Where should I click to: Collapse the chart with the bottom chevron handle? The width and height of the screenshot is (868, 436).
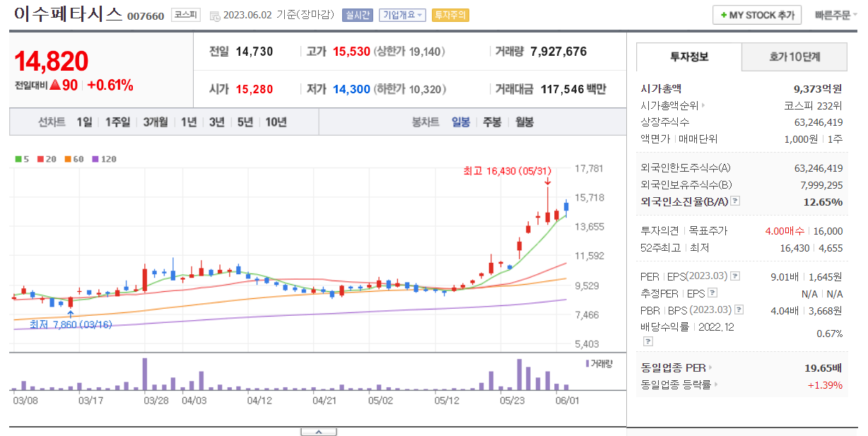pyautogui.click(x=318, y=432)
